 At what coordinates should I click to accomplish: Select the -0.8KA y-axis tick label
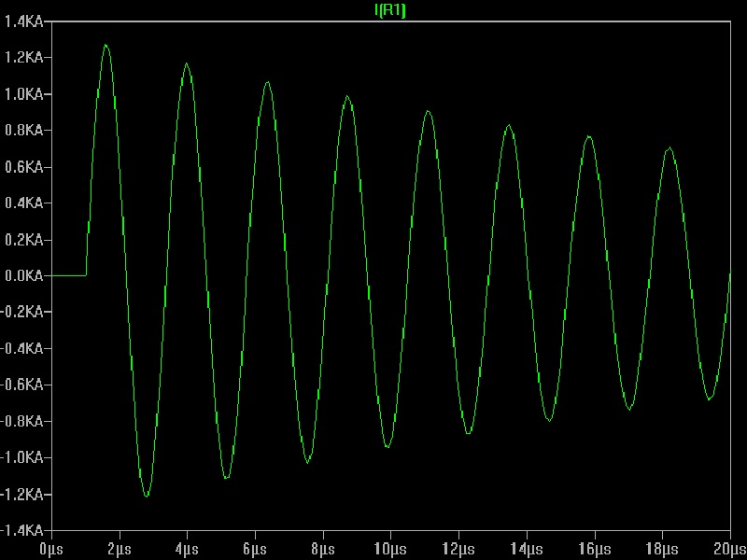click(x=22, y=421)
